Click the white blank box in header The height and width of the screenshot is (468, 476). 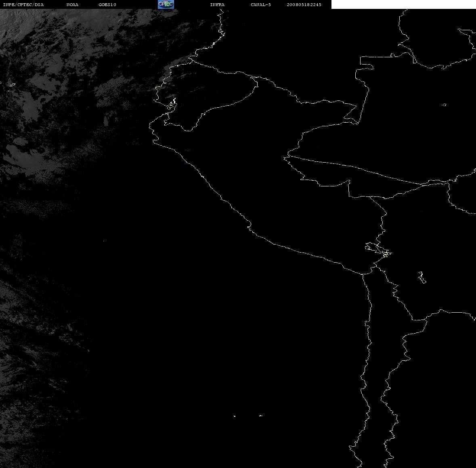pyautogui.click(x=403, y=4)
